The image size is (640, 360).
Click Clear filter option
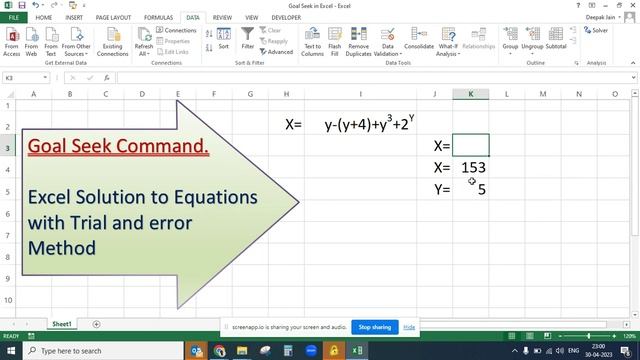(x=270, y=30)
